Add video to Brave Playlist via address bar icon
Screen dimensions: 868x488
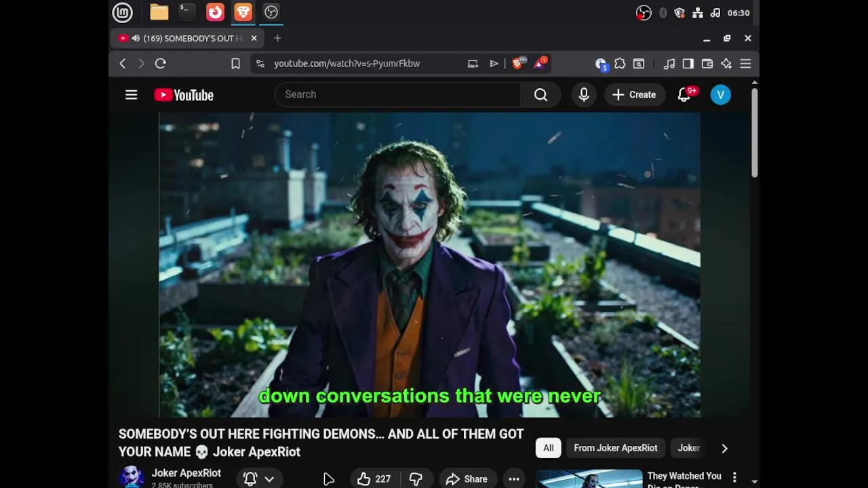[x=494, y=64]
